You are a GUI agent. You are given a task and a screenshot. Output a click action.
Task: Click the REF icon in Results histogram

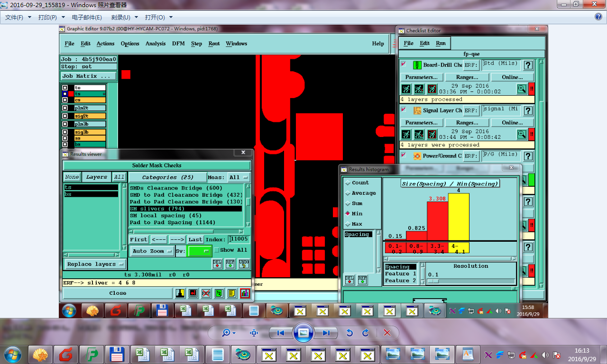pyautogui.click(x=362, y=280)
